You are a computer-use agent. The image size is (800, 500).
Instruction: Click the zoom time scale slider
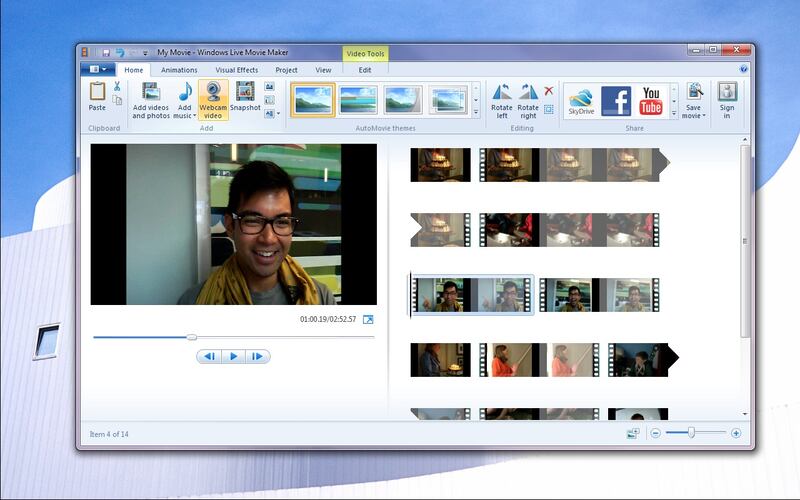(691, 433)
